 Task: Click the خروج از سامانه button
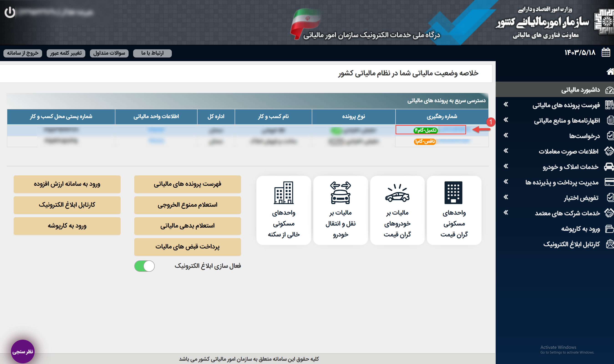23,53
